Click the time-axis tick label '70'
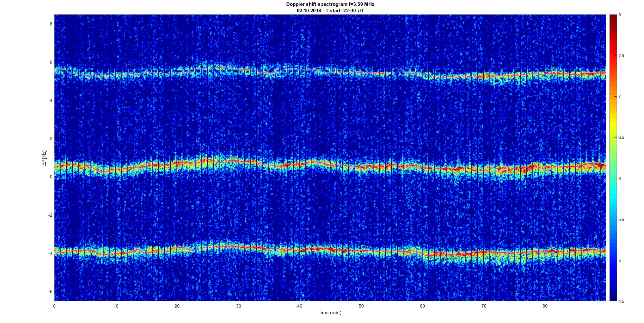This screenshot has height=323, width=644. (484, 306)
